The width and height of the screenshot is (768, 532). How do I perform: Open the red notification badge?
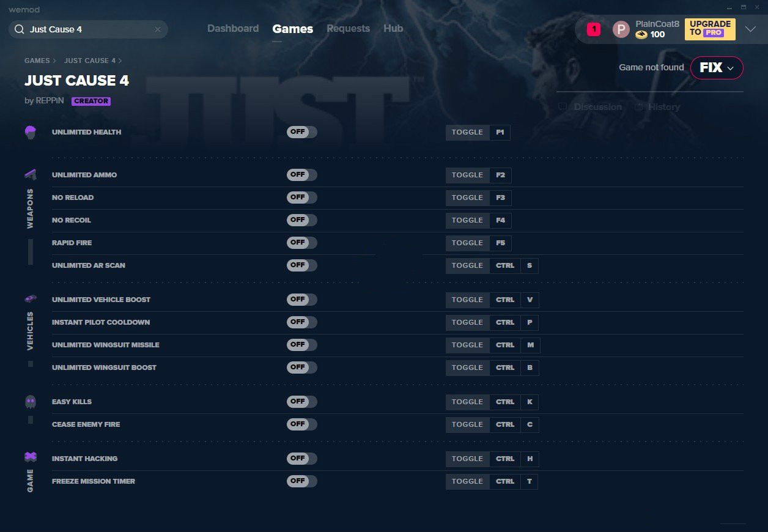coord(593,29)
